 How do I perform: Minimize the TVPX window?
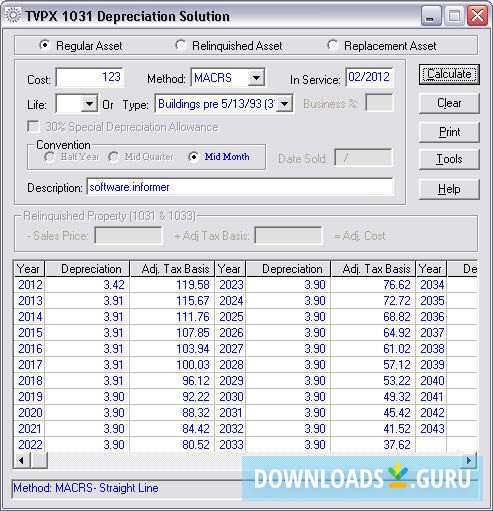pos(430,16)
